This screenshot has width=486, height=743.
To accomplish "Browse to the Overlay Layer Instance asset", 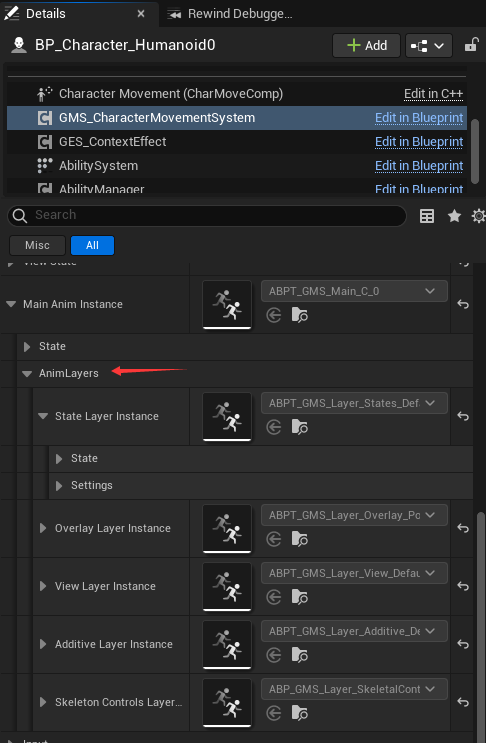I will 299,539.
